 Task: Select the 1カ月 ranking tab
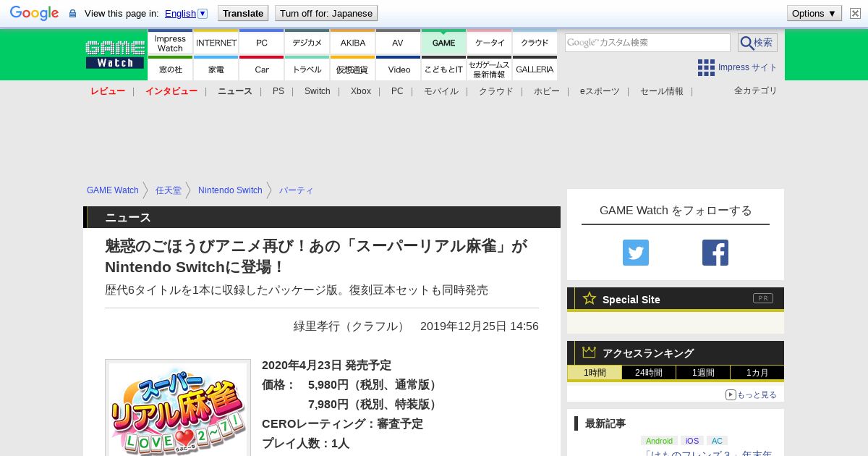[x=757, y=373]
